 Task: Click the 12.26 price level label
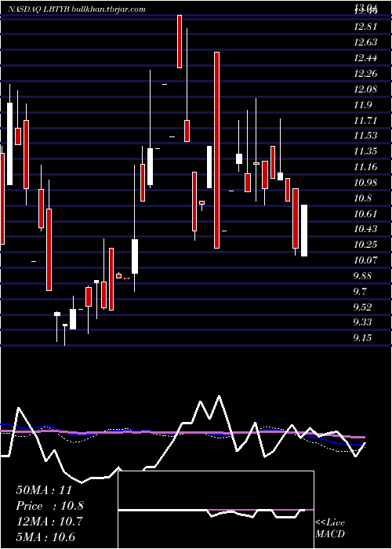click(x=365, y=74)
